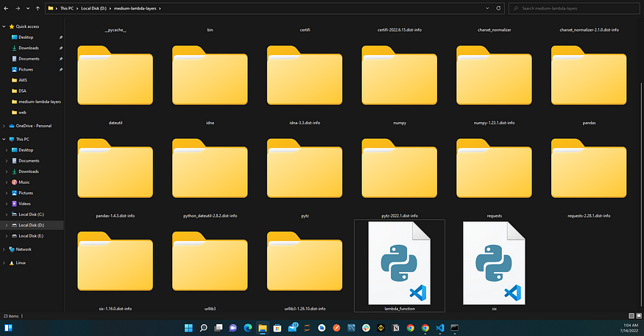
Task: Select the pandas folder icon
Action: tap(589, 75)
